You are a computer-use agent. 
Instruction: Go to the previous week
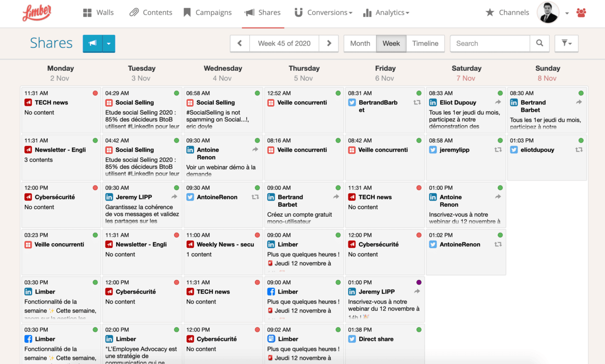point(240,43)
